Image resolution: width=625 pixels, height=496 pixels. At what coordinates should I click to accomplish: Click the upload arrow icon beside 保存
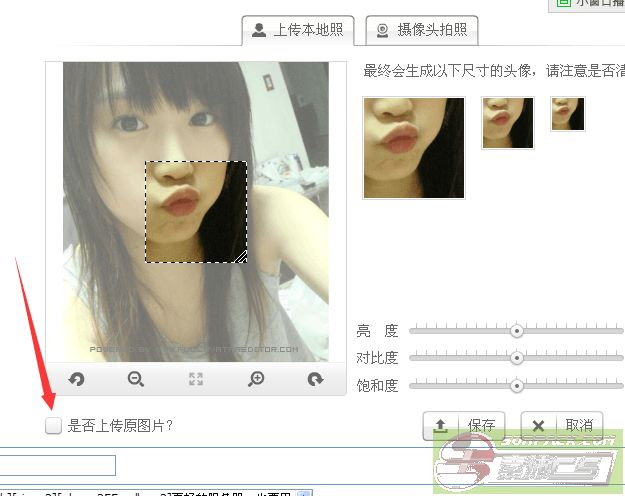pos(440,425)
